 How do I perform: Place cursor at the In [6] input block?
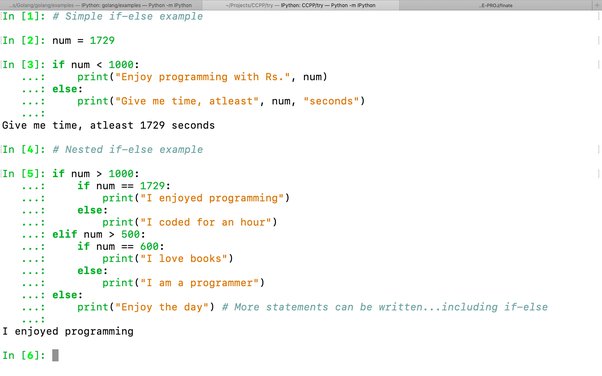tap(55, 355)
